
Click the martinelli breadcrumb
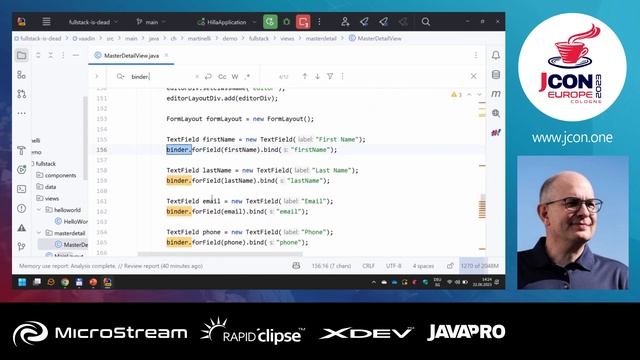pyautogui.click(x=200, y=38)
